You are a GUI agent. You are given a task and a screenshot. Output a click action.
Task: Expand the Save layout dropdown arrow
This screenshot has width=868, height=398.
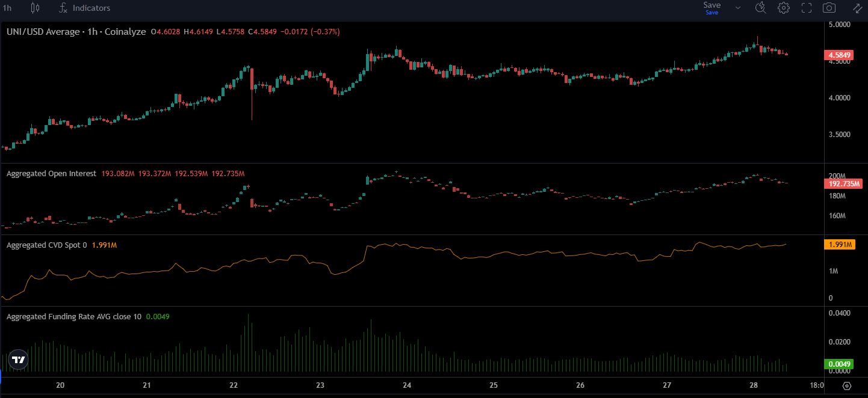(x=738, y=8)
